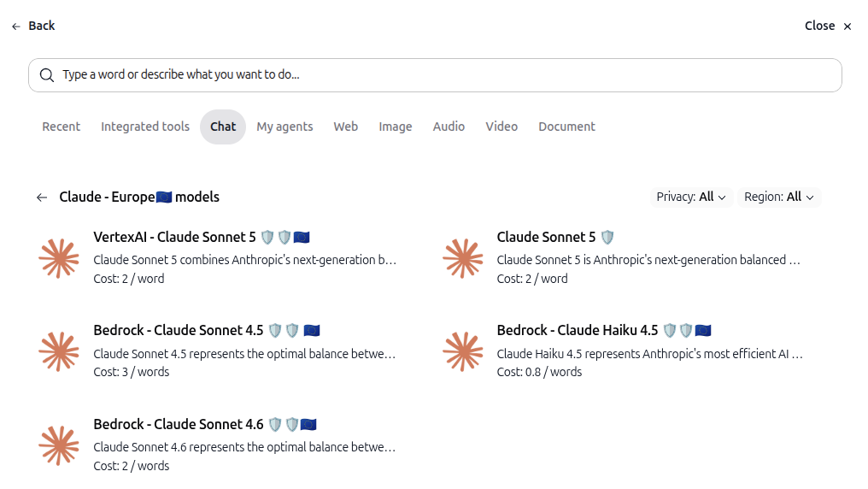The height and width of the screenshot is (489, 868).
Task: Click the EU flag next to VertexAI Claude Sonnet 5
Action: (x=302, y=238)
